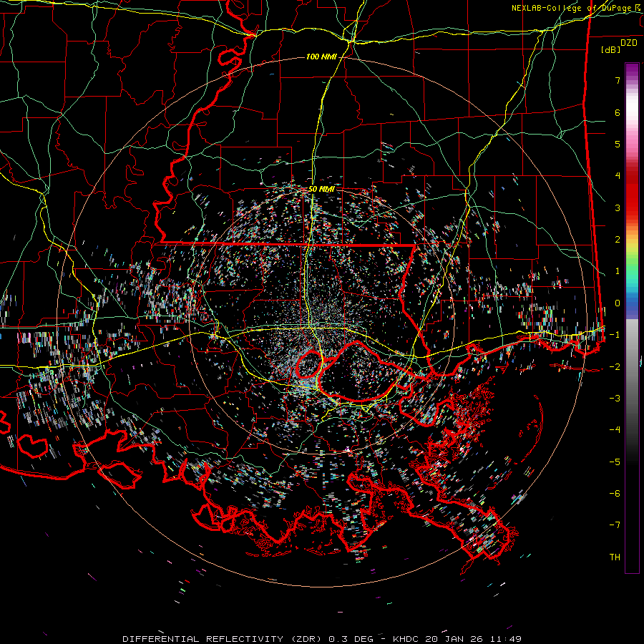The height and width of the screenshot is (644, 644).
Task: Click the scale value 4
Action: pyautogui.click(x=618, y=176)
